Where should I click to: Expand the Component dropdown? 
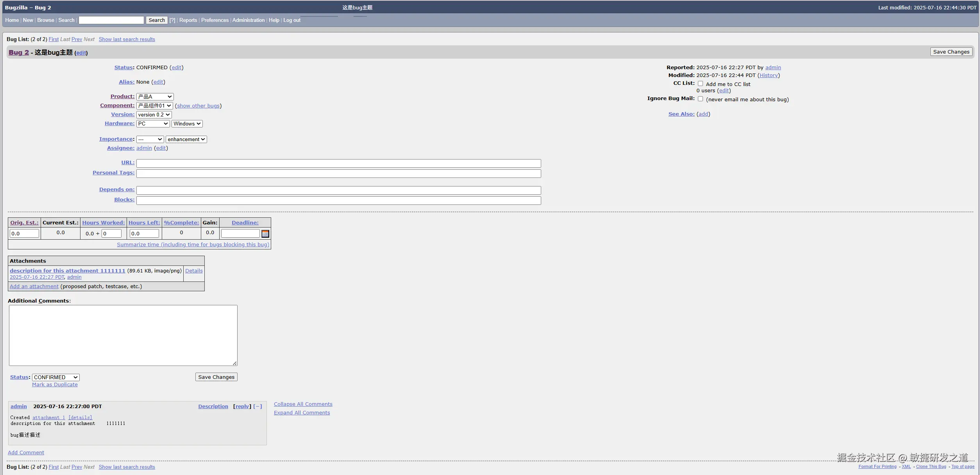[154, 106]
